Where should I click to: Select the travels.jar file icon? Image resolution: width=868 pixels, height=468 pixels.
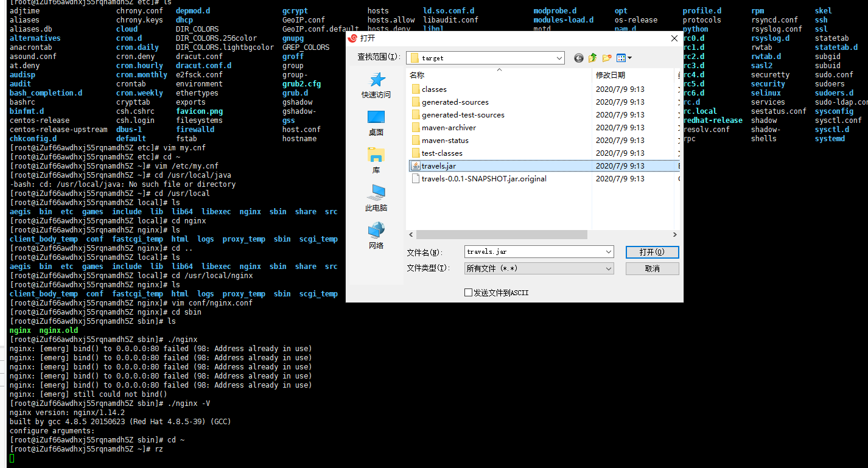pyautogui.click(x=415, y=166)
